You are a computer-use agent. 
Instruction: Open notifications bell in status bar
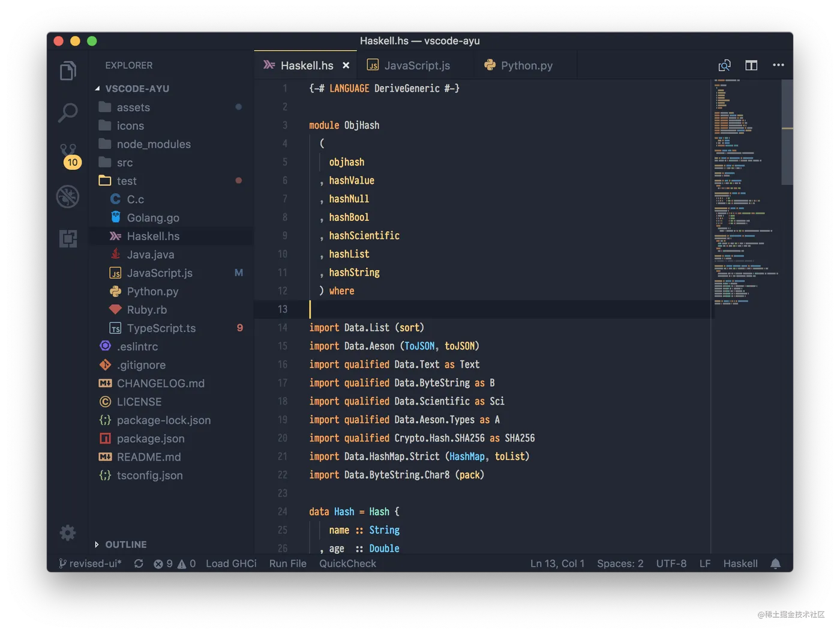pyautogui.click(x=775, y=564)
